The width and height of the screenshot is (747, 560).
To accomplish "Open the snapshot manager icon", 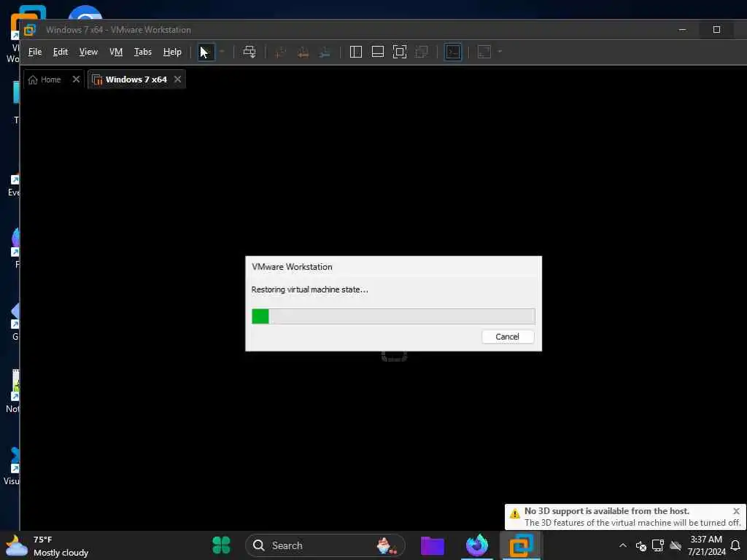I will point(325,52).
